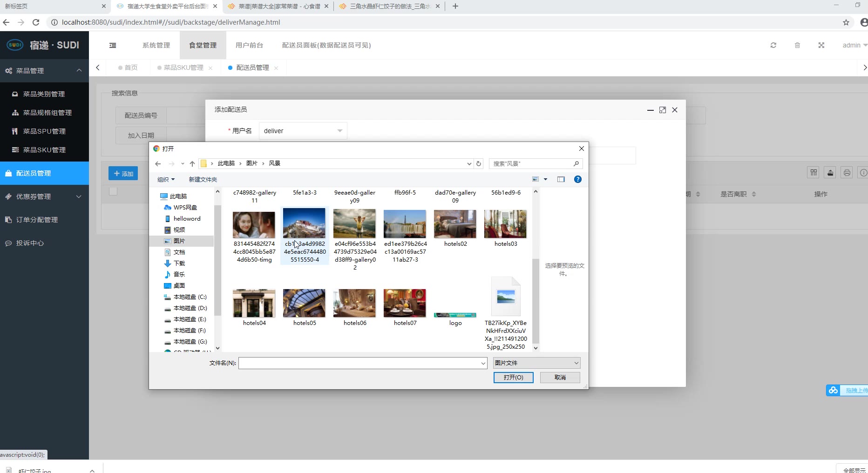This screenshot has height=473, width=868.
Task: Open the 图片文件 file type dropdown
Action: (536, 363)
